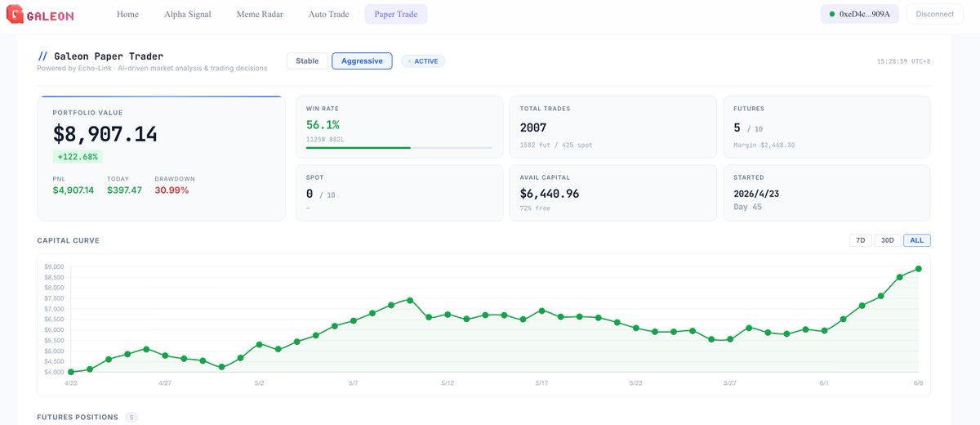
Task: Click Futures Positions count badge 5
Action: 131,418
